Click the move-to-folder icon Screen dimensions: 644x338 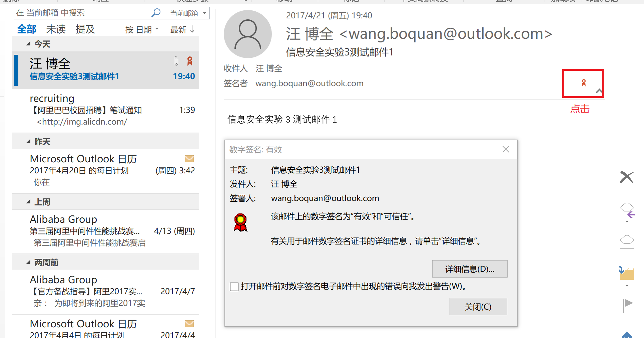click(x=626, y=273)
